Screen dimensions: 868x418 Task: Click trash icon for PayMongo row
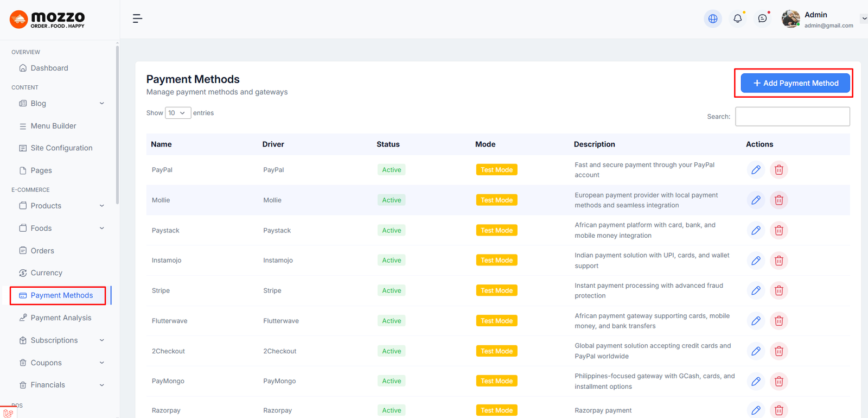(778, 381)
